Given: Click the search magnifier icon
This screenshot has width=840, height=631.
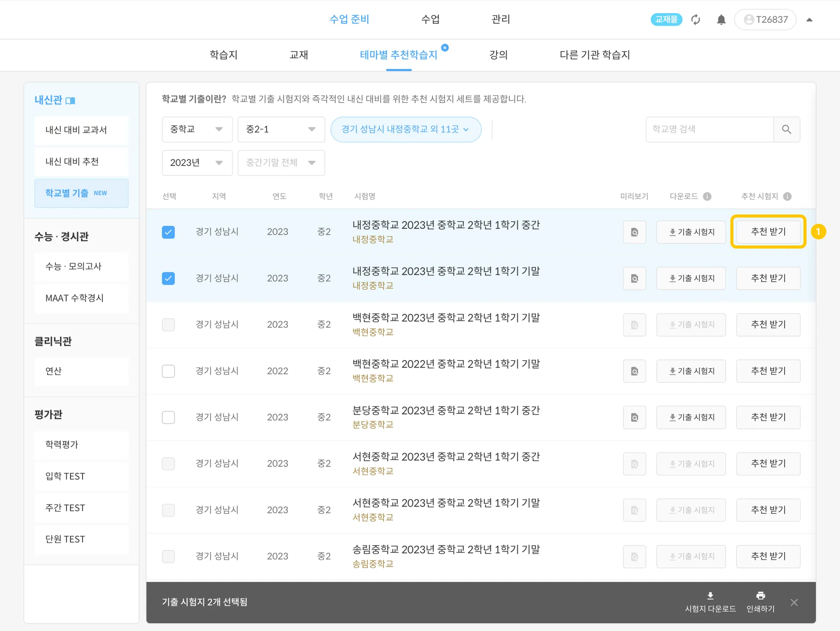Looking at the screenshot, I should click(786, 130).
